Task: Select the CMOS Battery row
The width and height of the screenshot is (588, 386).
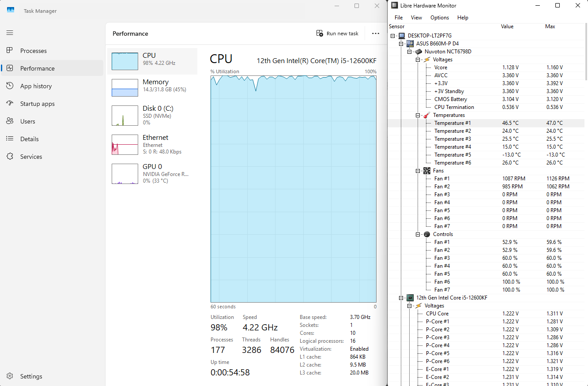Action: click(x=486, y=99)
